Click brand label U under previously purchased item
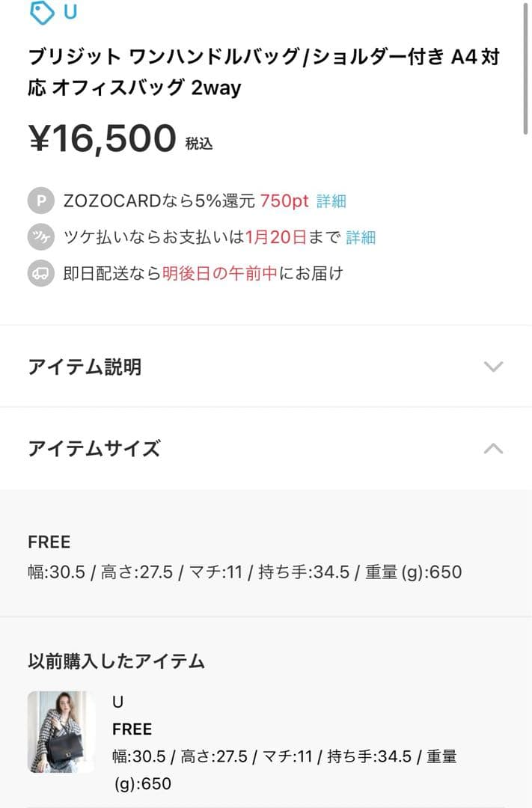532x808 pixels. pyautogui.click(x=118, y=702)
